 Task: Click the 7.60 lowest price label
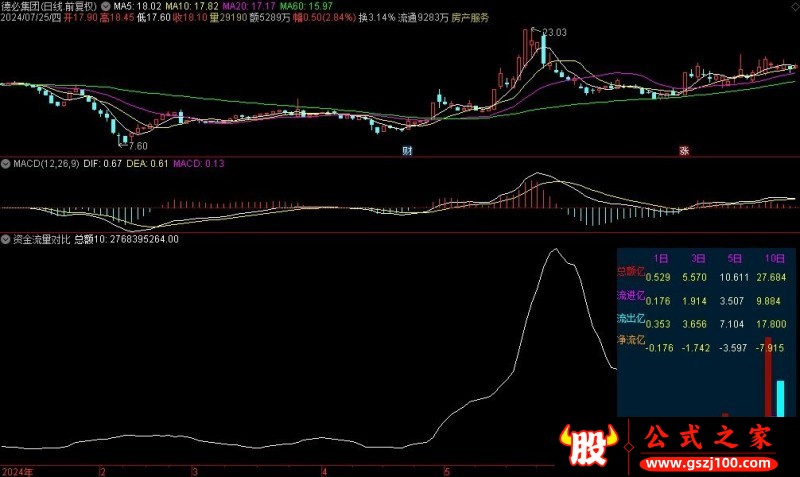138,146
